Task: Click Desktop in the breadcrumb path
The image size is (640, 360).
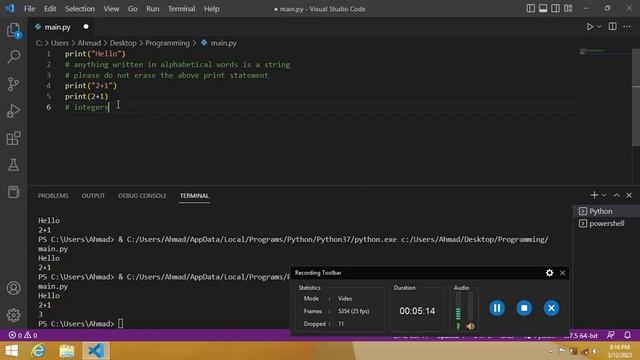Action: (x=123, y=43)
